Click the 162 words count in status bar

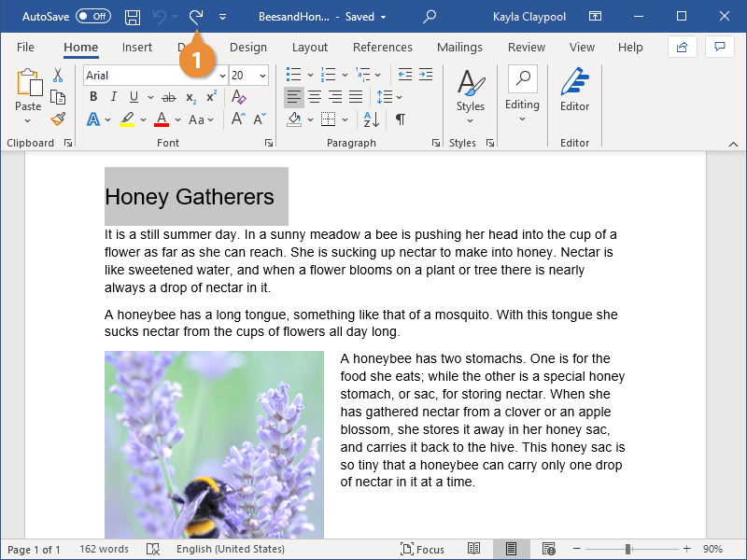click(104, 550)
